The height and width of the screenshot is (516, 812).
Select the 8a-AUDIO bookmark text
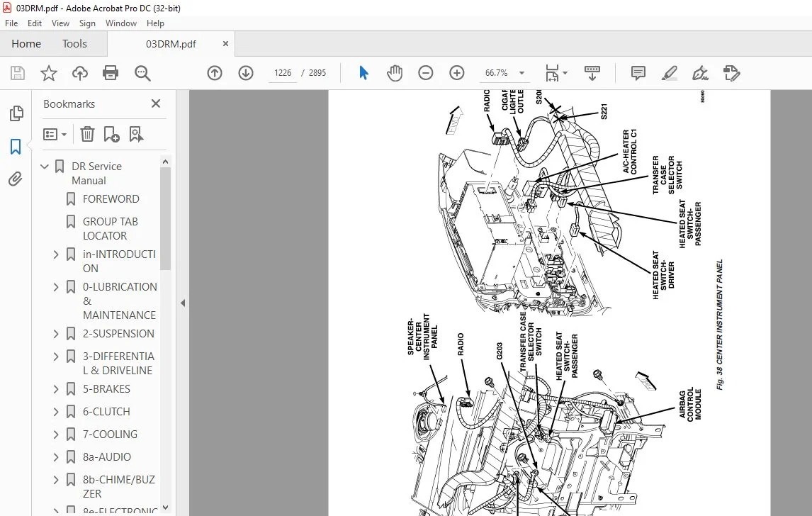point(107,457)
